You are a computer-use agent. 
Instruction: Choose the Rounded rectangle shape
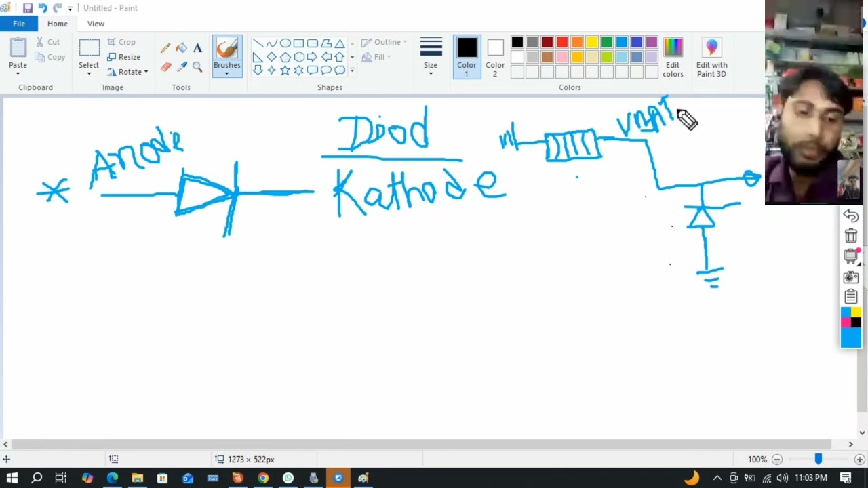[x=312, y=43]
